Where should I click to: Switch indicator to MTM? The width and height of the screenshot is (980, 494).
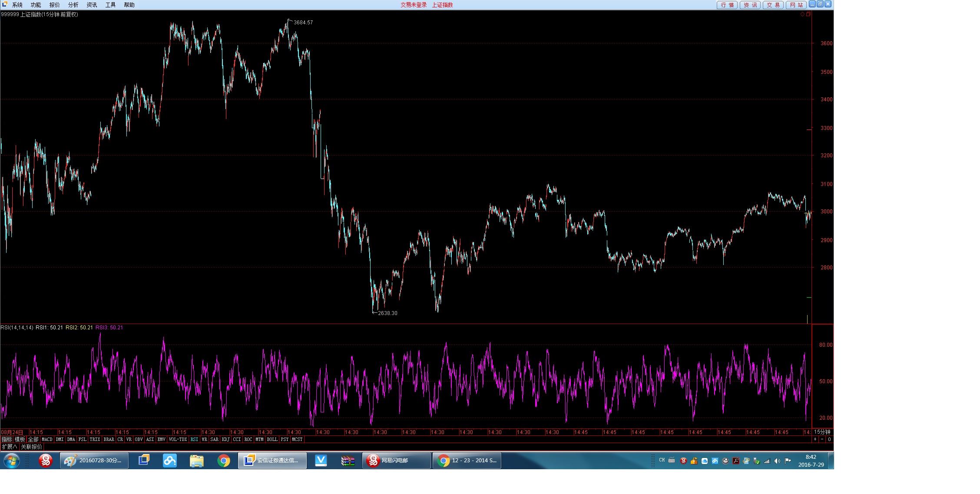tap(260, 439)
